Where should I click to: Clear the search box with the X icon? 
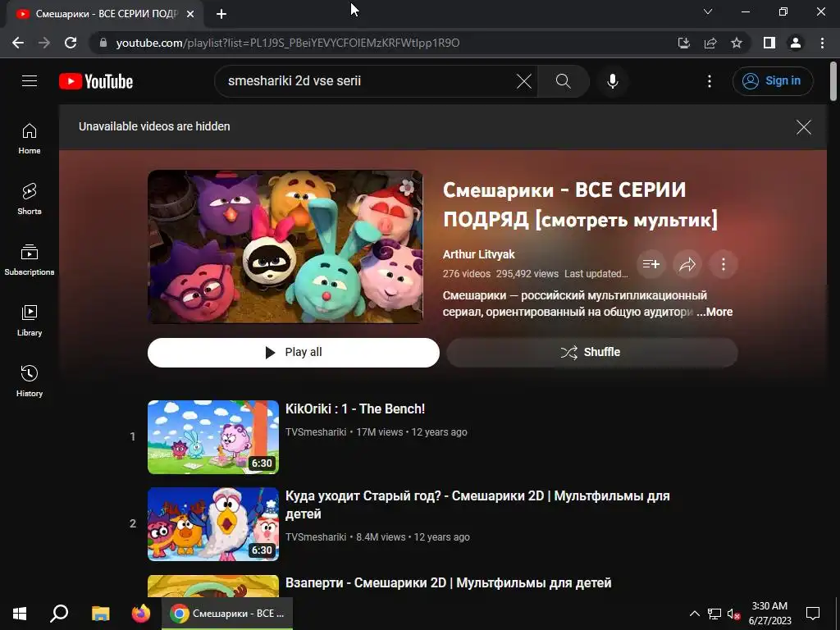coord(524,81)
